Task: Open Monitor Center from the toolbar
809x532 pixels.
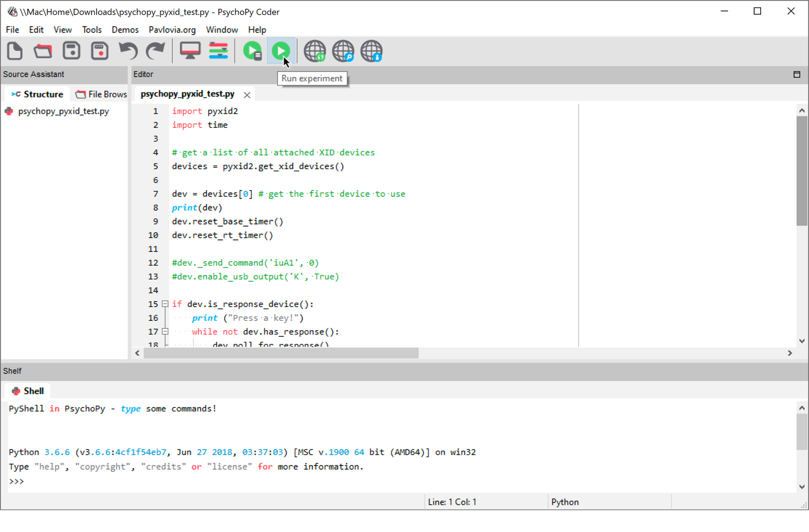Action: point(190,51)
